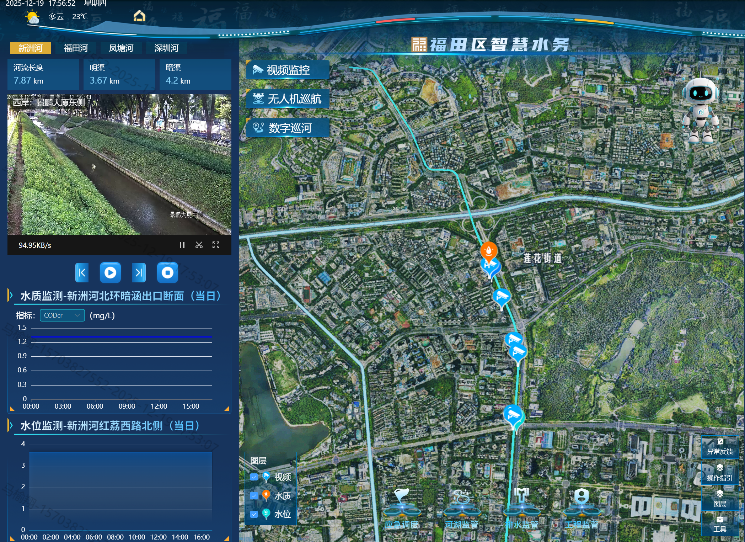Open the 数字巡河 button
745x542 pixels.
click(x=288, y=128)
